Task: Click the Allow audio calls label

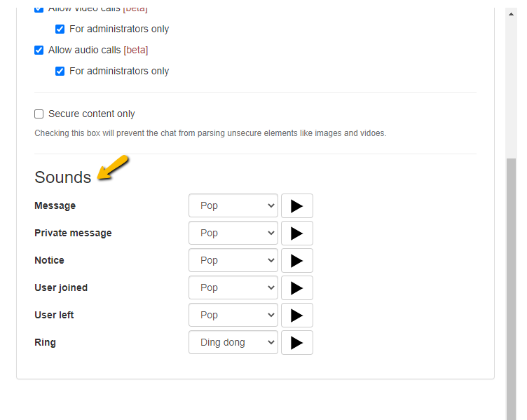Action: [84, 50]
